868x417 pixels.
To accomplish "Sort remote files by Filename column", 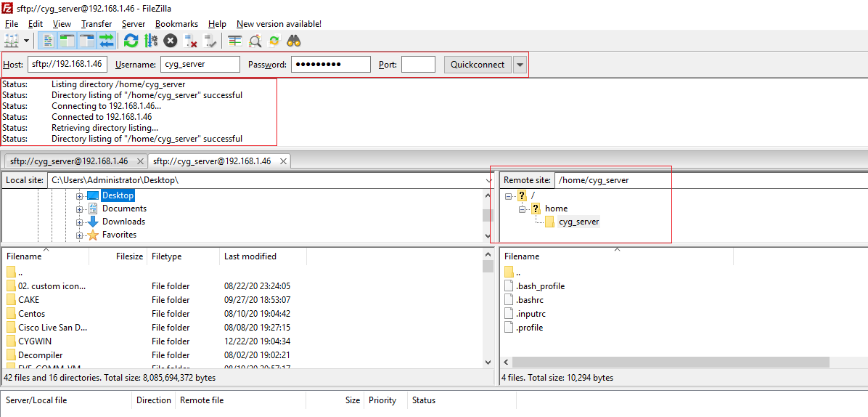I will [x=617, y=256].
